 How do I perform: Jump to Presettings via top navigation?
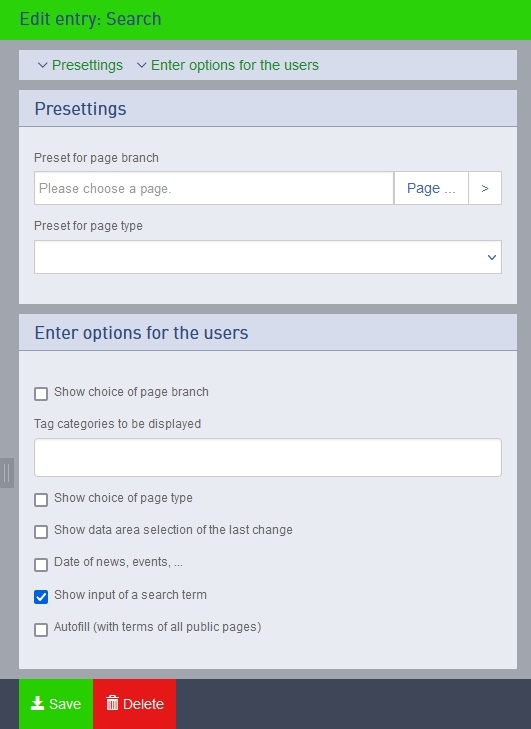(87, 65)
